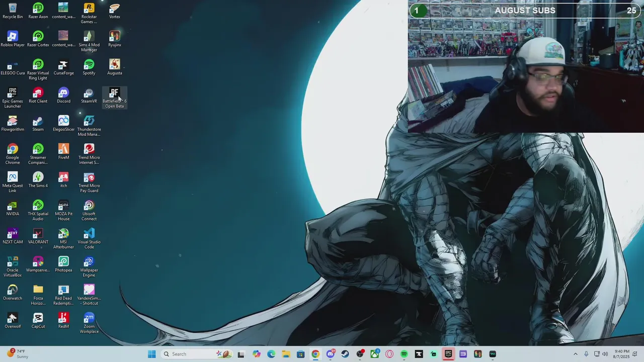Launch Razer Virtual Ring Light

38,69
